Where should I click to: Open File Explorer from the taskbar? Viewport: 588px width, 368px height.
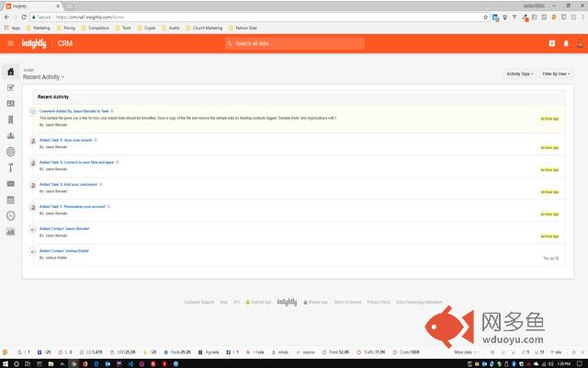coord(51,364)
